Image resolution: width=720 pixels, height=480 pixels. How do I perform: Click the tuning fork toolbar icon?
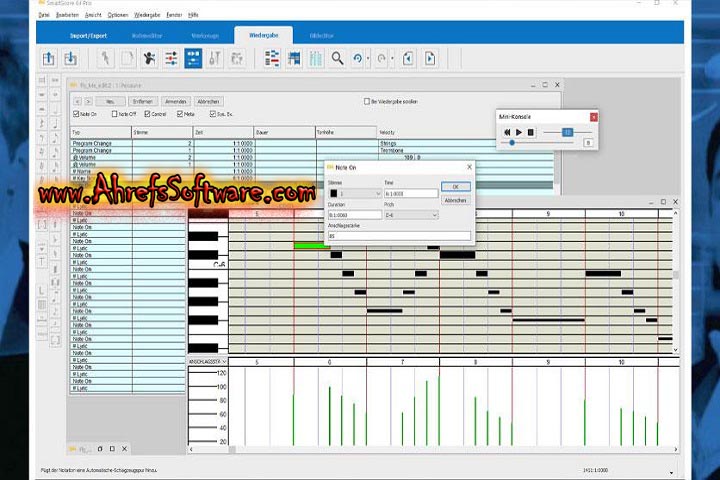(x=215, y=59)
